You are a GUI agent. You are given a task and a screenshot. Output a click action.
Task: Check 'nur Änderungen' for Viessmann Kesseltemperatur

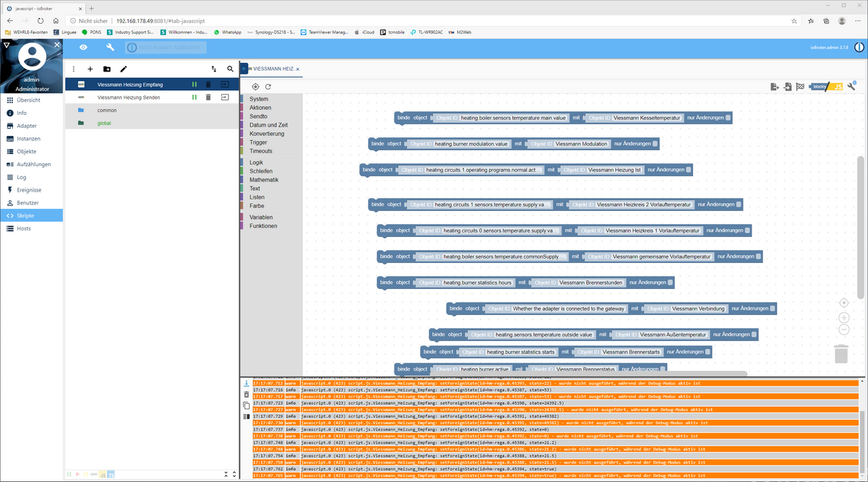(728, 117)
